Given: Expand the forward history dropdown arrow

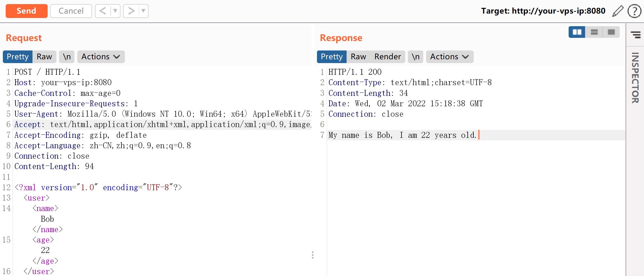Looking at the screenshot, I should click(143, 11).
